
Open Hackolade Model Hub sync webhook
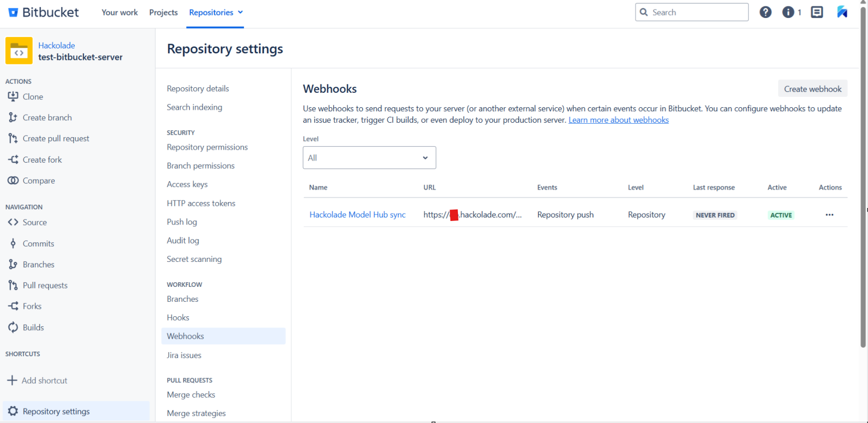click(x=358, y=214)
